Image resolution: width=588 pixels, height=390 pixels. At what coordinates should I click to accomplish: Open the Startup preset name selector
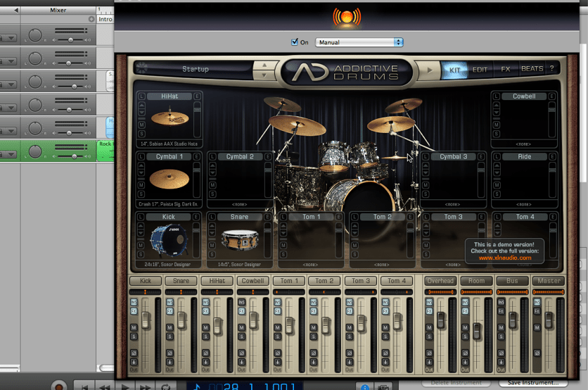pyautogui.click(x=195, y=69)
